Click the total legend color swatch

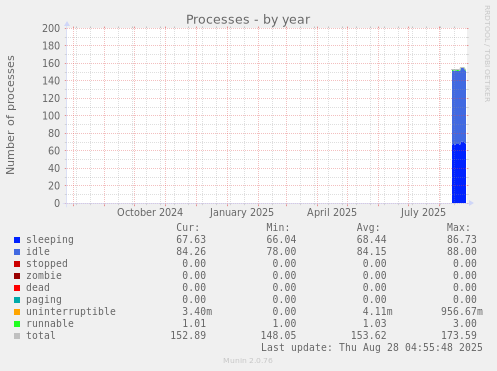pos(17,336)
